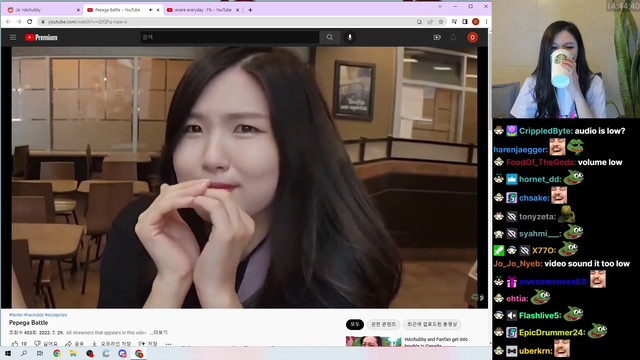Mute the Pepega Battle tab audio indicator
Image resolution: width=640 pixels, height=360 pixels.
pos(151,10)
